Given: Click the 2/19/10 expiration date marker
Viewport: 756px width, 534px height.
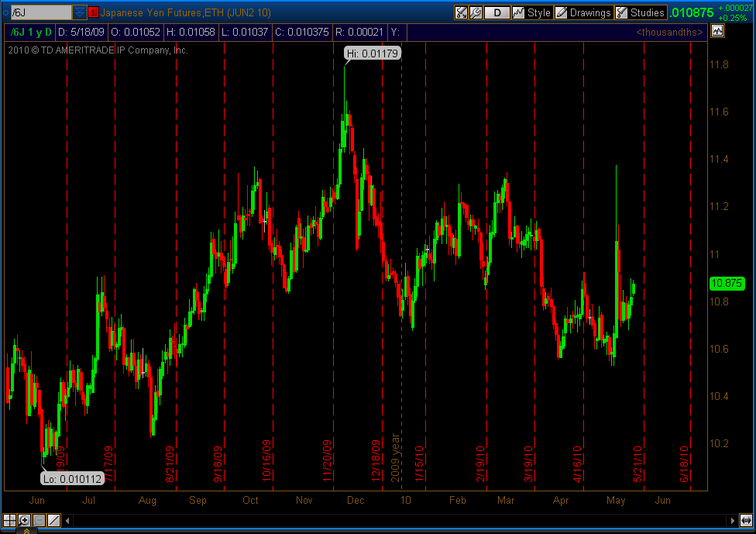Looking at the screenshot, I should pyautogui.click(x=481, y=463).
